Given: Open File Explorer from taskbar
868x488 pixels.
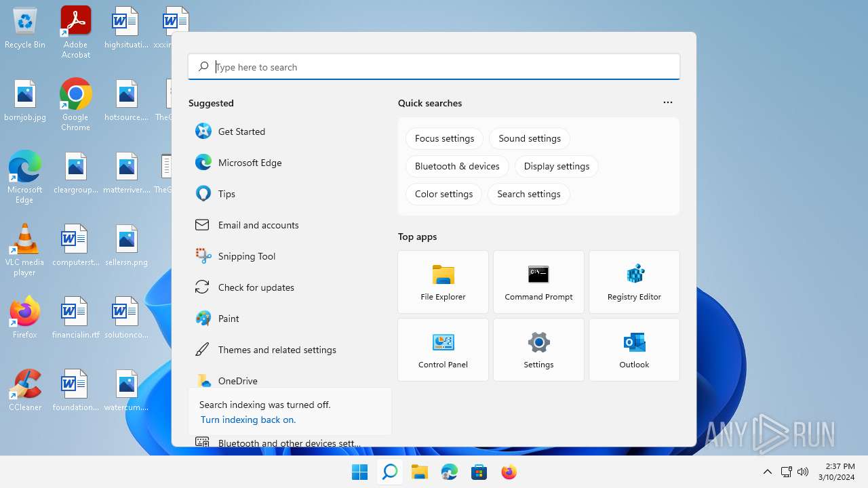Looking at the screenshot, I should [419, 472].
